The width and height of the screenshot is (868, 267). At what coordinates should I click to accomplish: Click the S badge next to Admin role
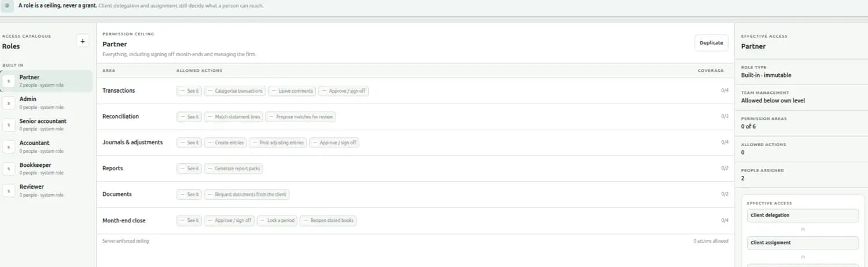(9, 103)
